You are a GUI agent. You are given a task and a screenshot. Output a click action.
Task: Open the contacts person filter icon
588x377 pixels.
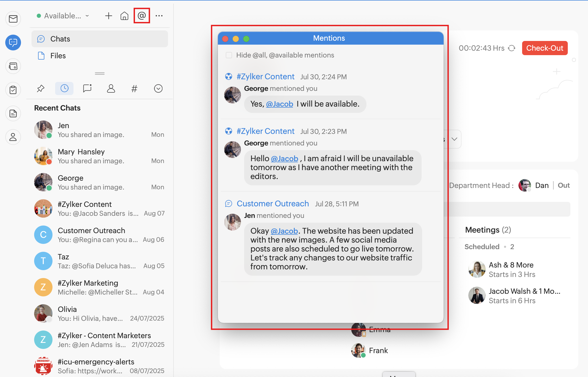coord(111,88)
